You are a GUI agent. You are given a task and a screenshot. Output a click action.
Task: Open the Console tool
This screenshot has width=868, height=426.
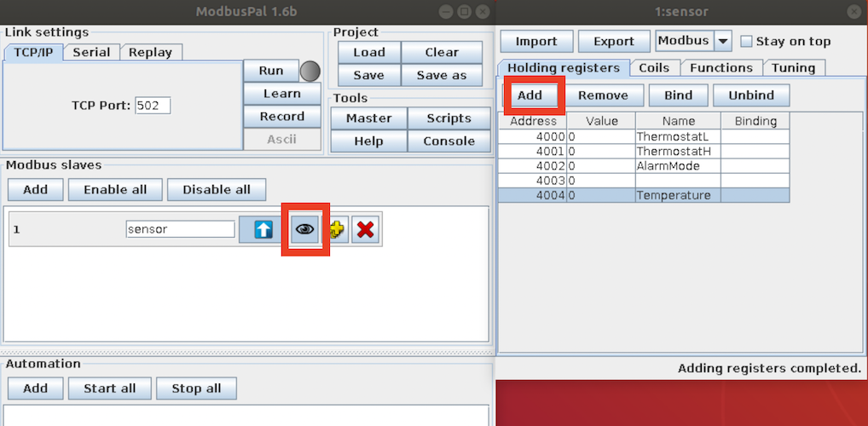[x=449, y=141]
